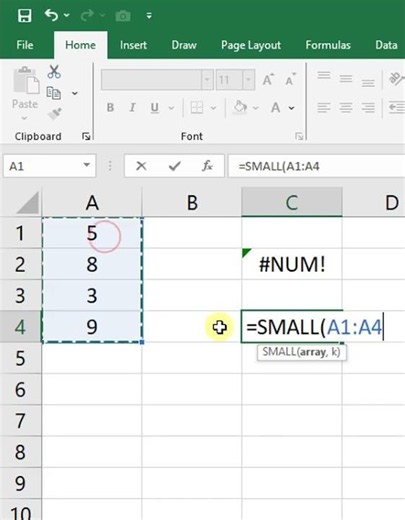Open the Formulas tab
The height and width of the screenshot is (520, 405).
pos(328,45)
